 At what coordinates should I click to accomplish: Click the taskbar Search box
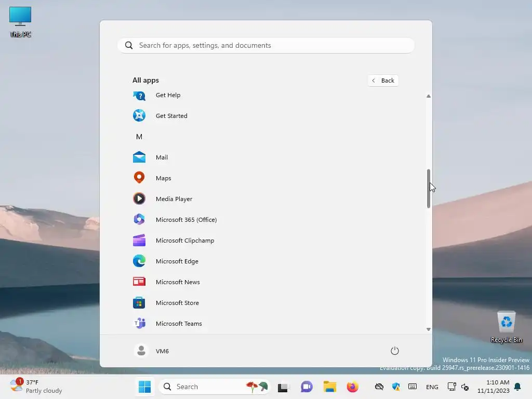point(215,387)
